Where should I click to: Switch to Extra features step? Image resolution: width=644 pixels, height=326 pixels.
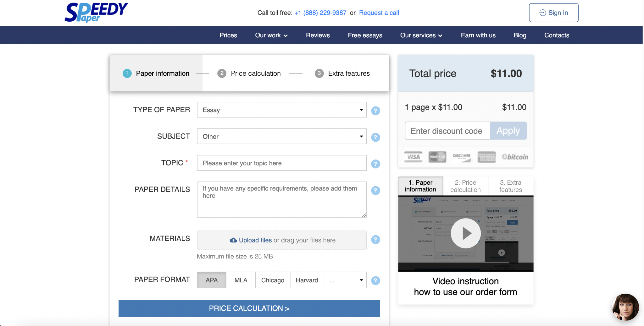(342, 73)
